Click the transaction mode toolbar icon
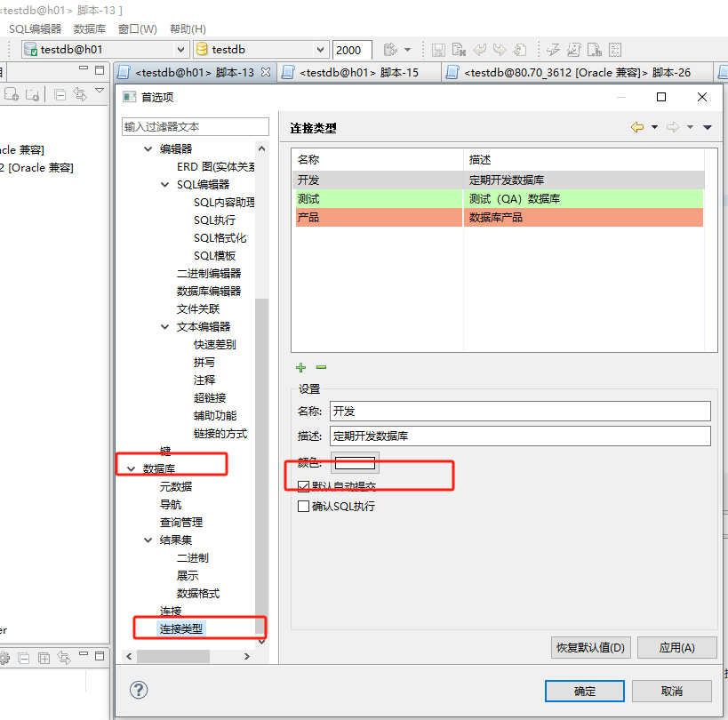Screen dimensions: 728x720 coord(390,49)
